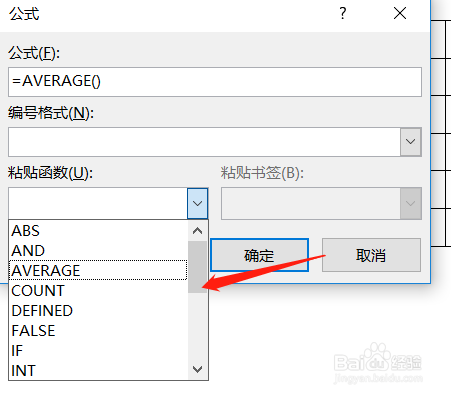Pick DEFINED function entry

click(x=98, y=311)
